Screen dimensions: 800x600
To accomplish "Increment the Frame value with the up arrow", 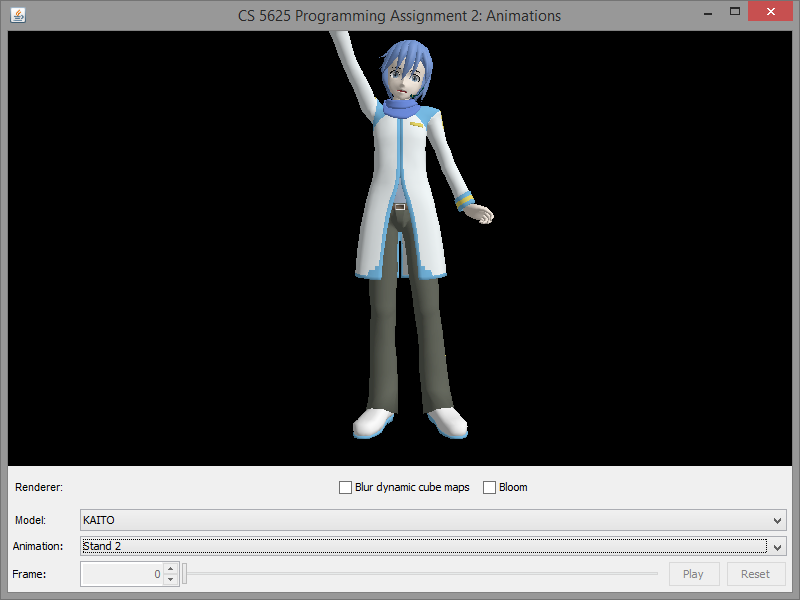I will (170, 569).
